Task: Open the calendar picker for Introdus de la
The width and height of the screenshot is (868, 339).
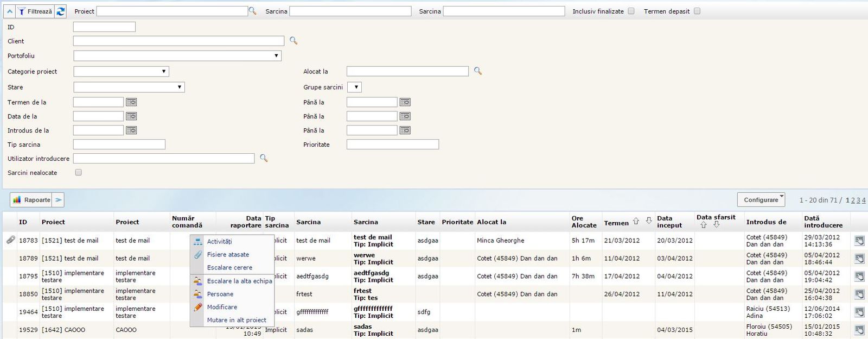Action: point(131,130)
